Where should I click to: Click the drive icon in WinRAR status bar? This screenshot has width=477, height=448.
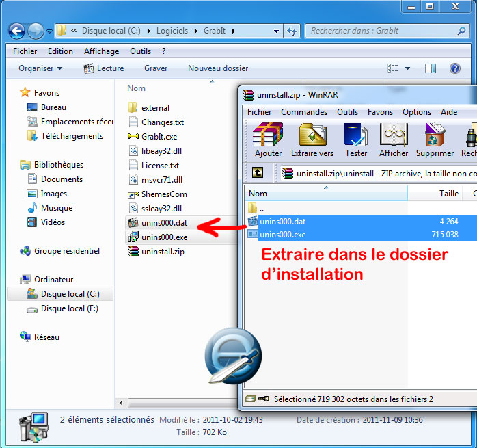(x=251, y=399)
